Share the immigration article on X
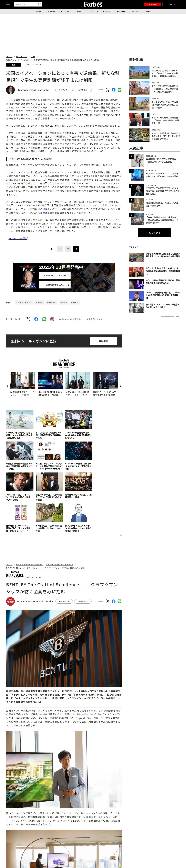Image resolution: width=186 pixels, height=868 pixels. 108,90
